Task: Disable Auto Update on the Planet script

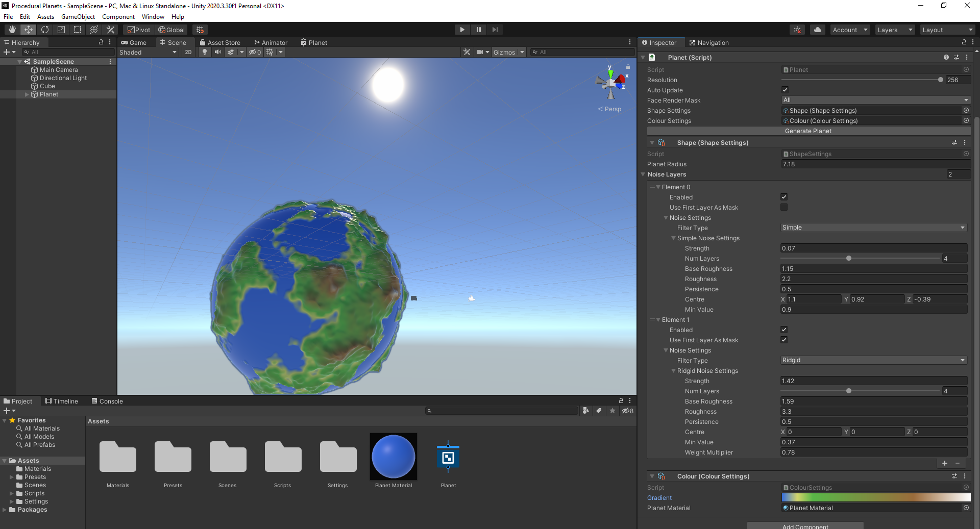Action: (x=785, y=90)
